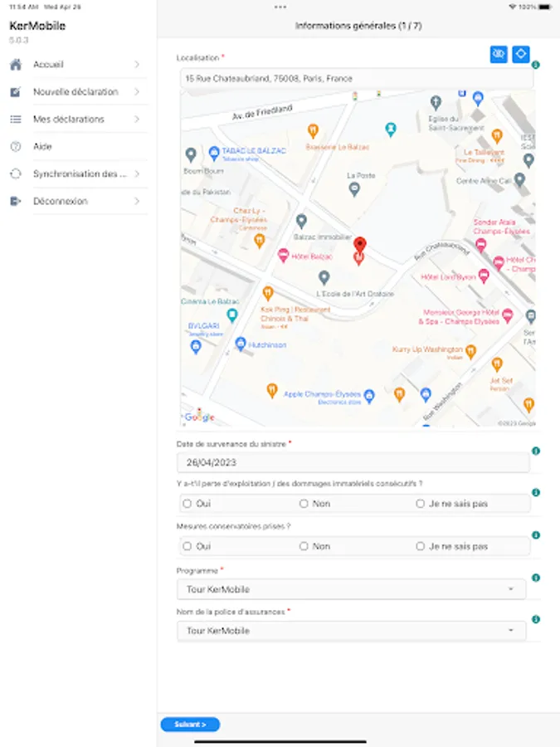Screen dimensions: 560x747
Task: Expand the Déconnexion chevron
Action: pyautogui.click(x=137, y=201)
